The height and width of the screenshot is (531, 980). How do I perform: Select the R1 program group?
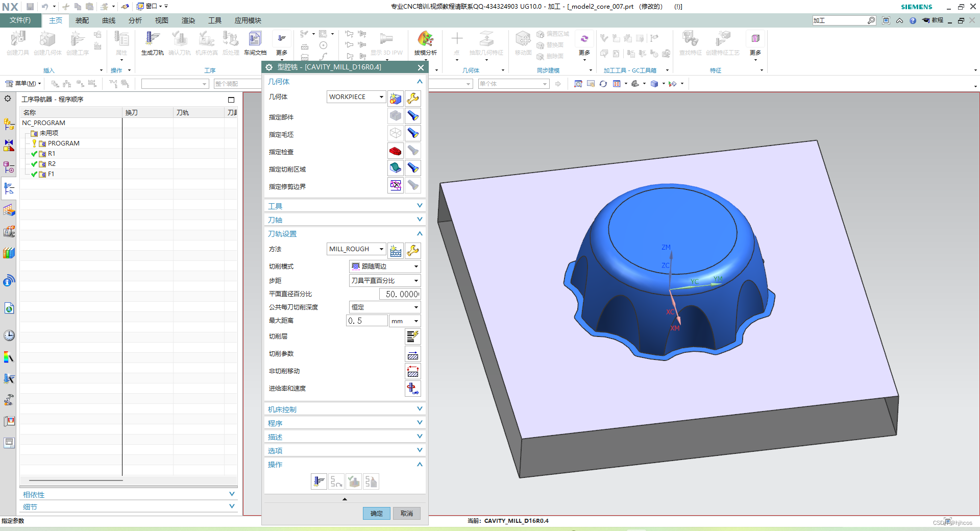click(51, 154)
